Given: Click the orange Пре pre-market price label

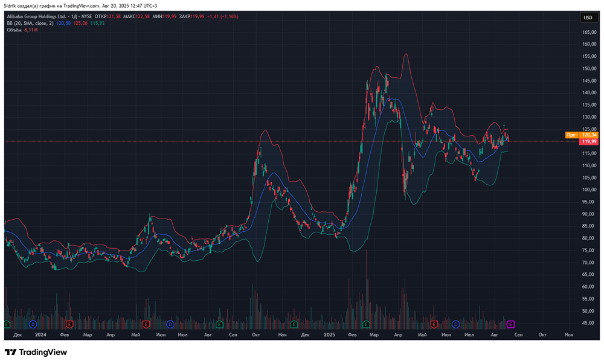Looking at the screenshot, I should pos(571,135).
